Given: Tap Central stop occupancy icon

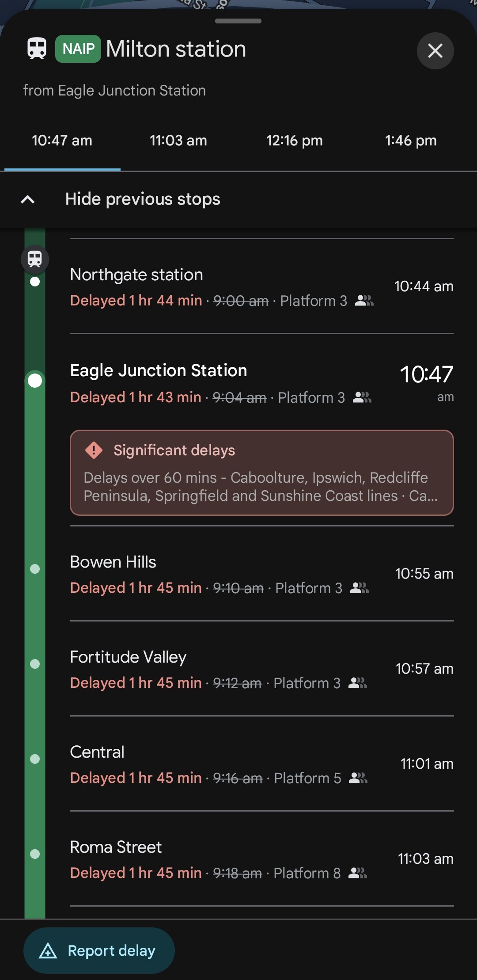Looking at the screenshot, I should (358, 778).
